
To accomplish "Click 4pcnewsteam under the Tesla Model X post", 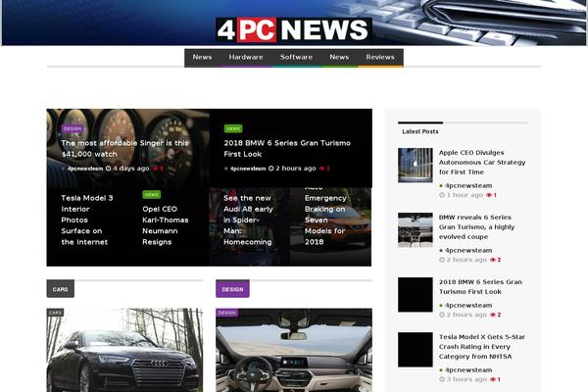I will tap(468, 370).
